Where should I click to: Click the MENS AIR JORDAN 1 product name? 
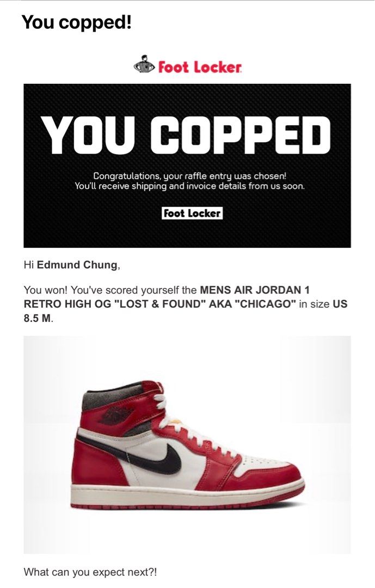tap(255, 290)
